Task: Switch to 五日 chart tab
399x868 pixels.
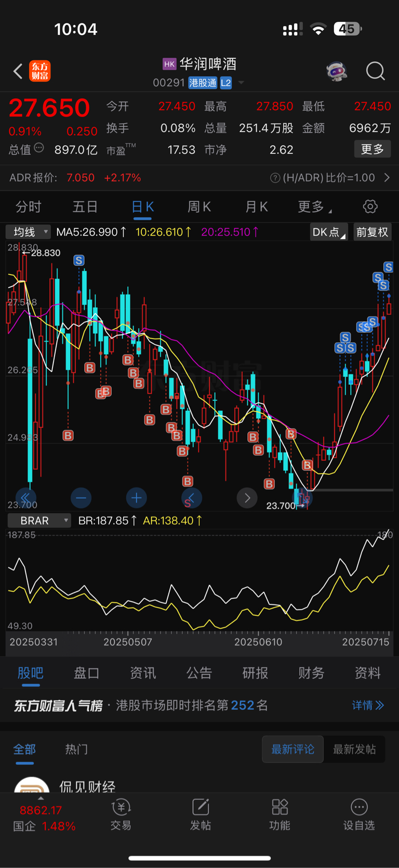Action: click(x=85, y=207)
